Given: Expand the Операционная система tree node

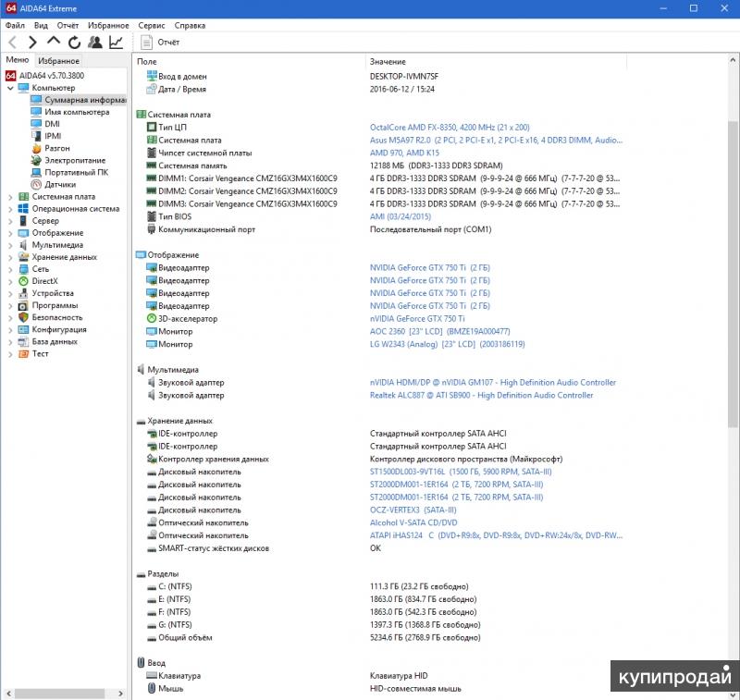Looking at the screenshot, I should tap(10, 209).
